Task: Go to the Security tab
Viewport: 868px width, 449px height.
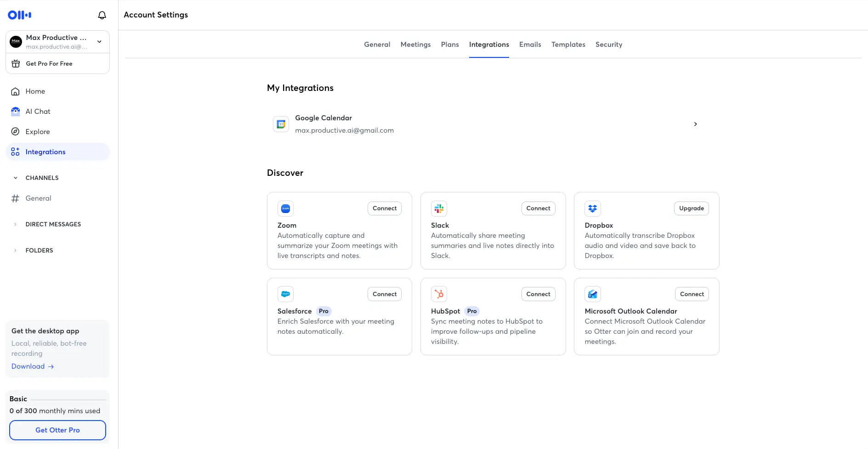Action: coord(609,45)
